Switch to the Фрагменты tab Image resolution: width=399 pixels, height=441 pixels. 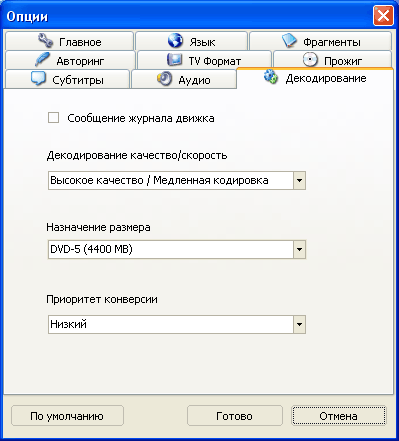[x=320, y=41]
